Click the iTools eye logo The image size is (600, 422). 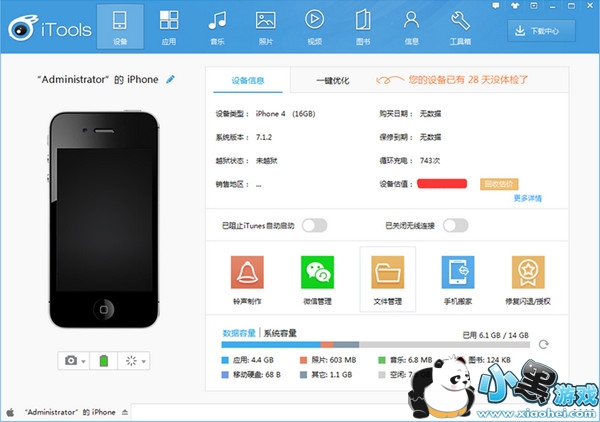click(23, 28)
